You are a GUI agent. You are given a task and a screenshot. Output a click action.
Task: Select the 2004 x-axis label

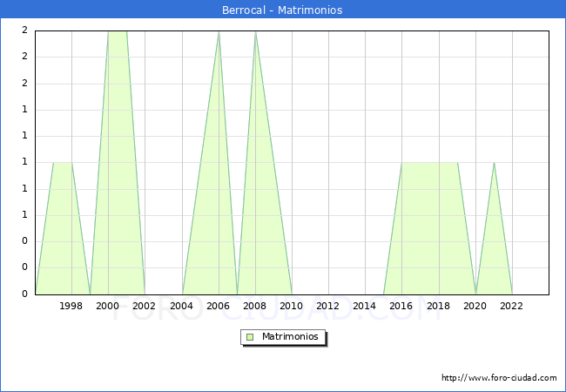[x=182, y=306]
